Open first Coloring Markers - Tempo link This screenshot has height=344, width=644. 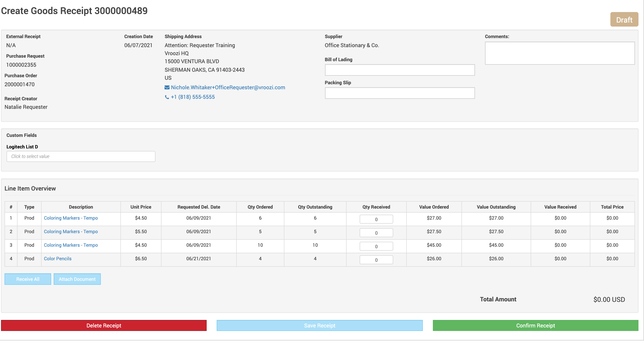click(71, 218)
